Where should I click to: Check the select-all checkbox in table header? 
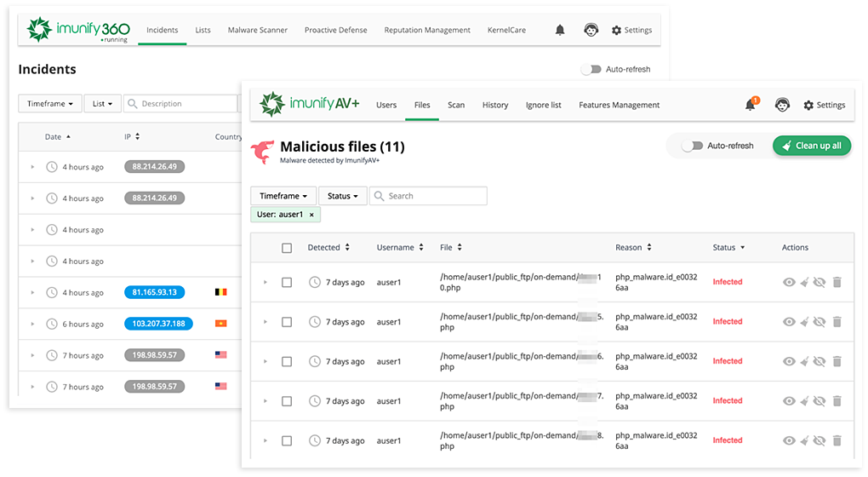pyautogui.click(x=287, y=248)
